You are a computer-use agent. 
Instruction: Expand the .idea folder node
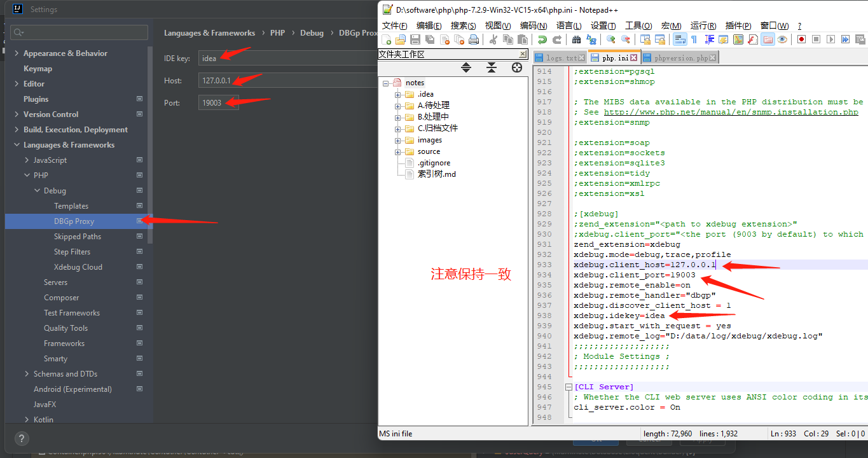click(x=398, y=94)
